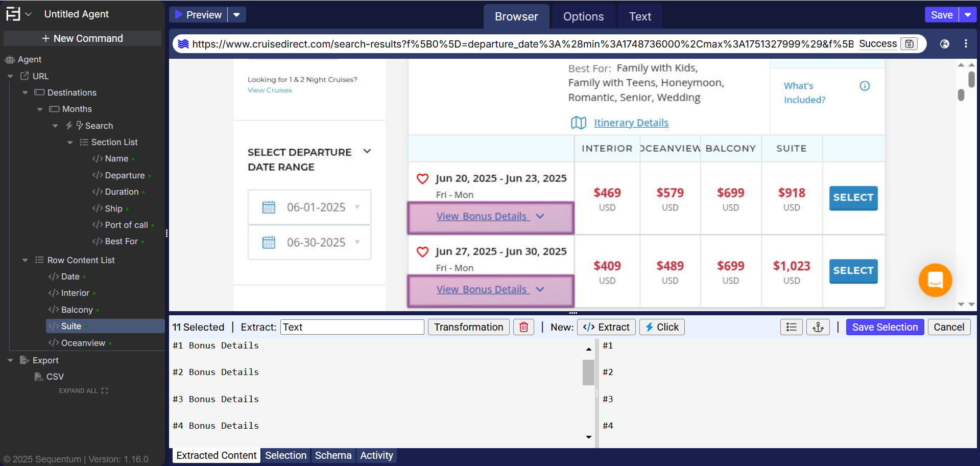The height and width of the screenshot is (466, 980).
Task: Favorite the Jun 27 sailing heart icon
Action: (422, 252)
